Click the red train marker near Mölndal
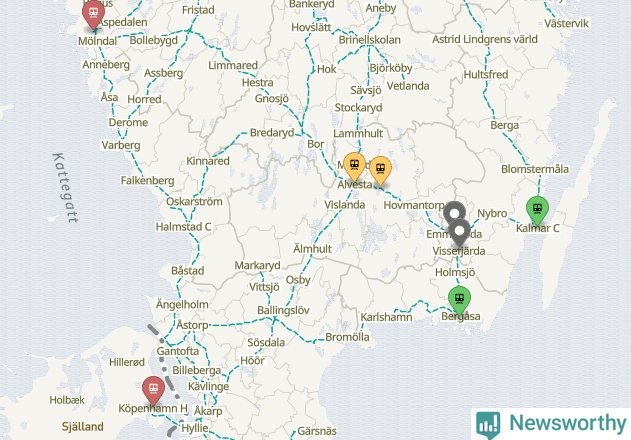The image size is (631, 440). pyautogui.click(x=93, y=15)
